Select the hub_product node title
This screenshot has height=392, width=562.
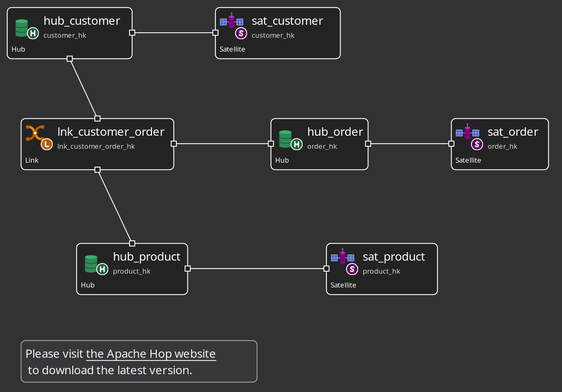147,257
